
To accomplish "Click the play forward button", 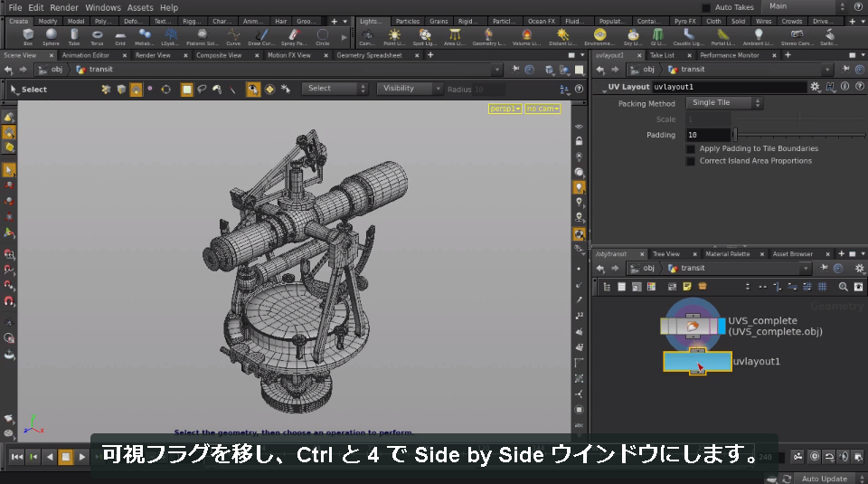I will tap(82, 457).
